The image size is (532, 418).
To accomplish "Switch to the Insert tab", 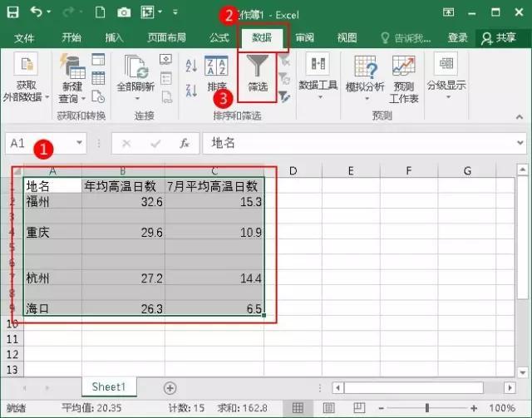I will (115, 37).
